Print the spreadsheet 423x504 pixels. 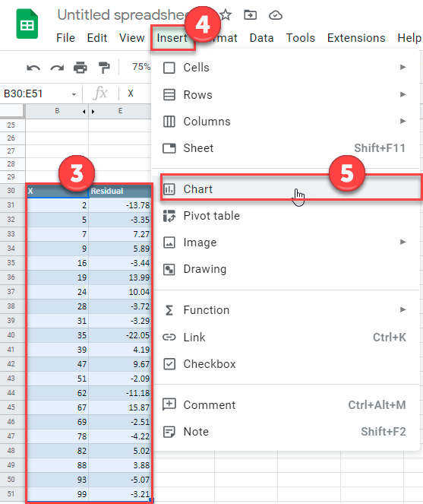(x=80, y=68)
